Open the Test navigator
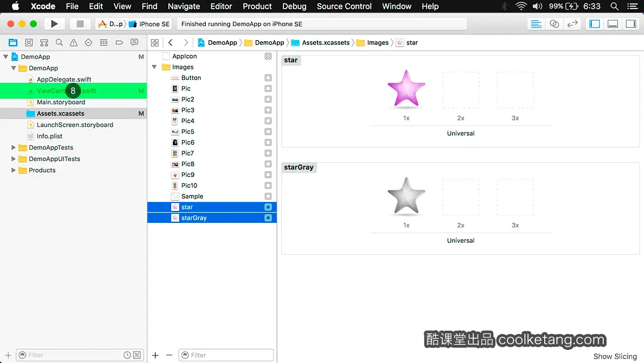The height and width of the screenshot is (363, 644). (x=88, y=43)
